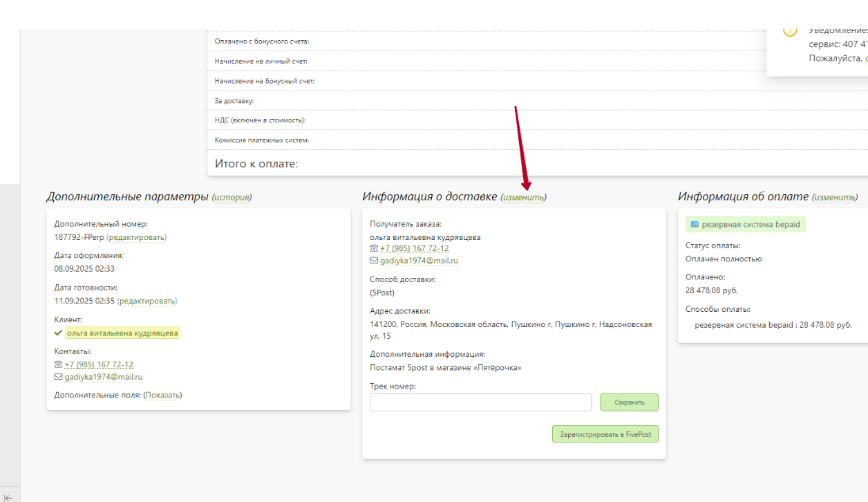Click Зарегистрировать в FivePost button
The width and height of the screenshot is (868, 502).
click(605, 434)
